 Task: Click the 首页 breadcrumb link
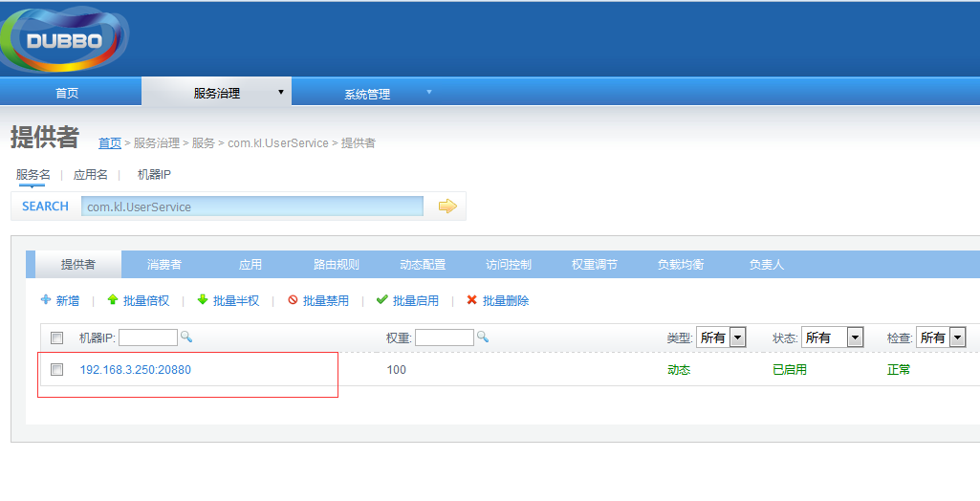[x=110, y=143]
